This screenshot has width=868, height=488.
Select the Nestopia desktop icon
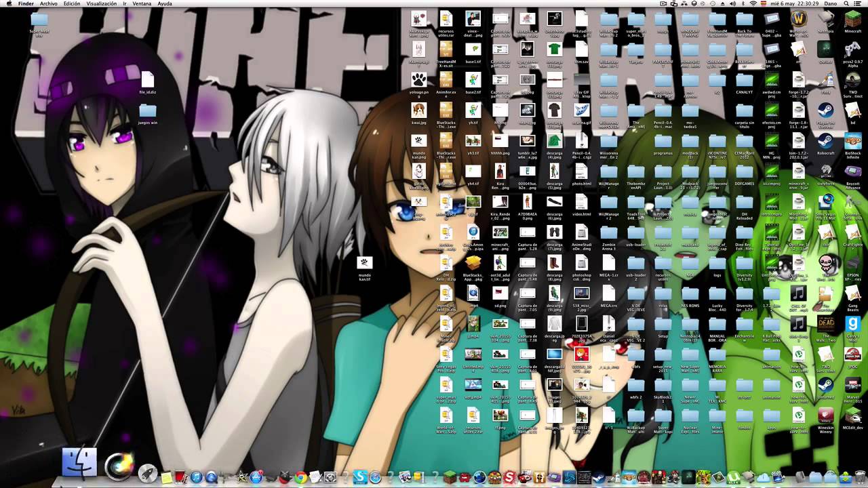(825, 19)
